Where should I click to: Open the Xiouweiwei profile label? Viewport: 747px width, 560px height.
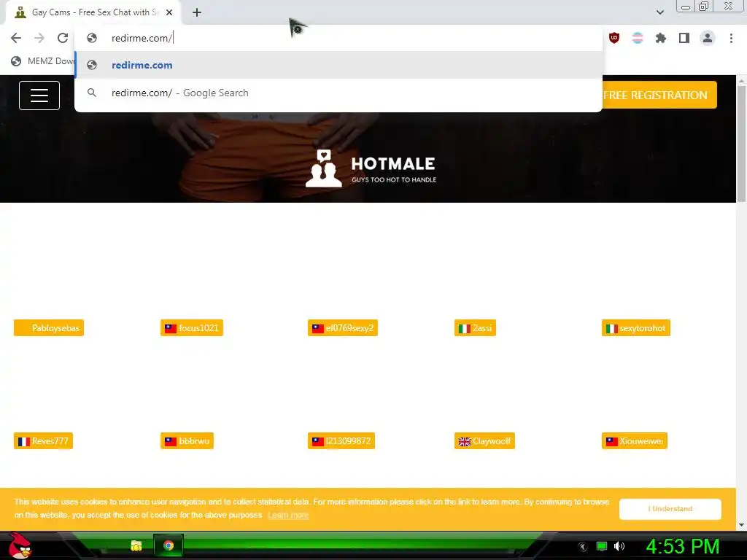(634, 440)
